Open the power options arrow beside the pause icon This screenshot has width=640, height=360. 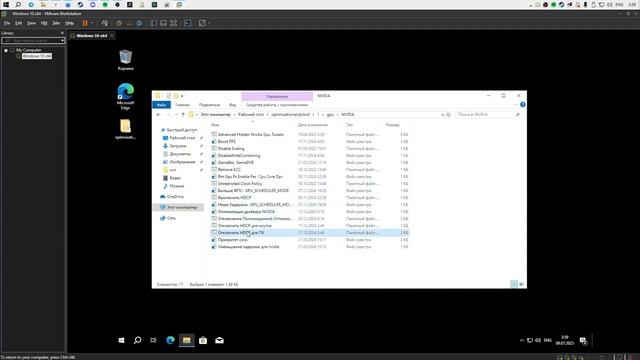(x=91, y=23)
